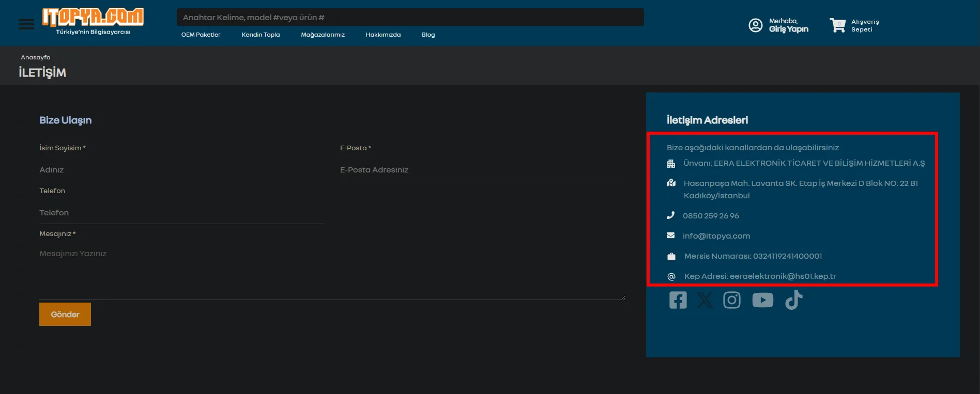The image size is (980, 394).
Task: Open Kendin Topla menu item
Action: click(x=261, y=35)
